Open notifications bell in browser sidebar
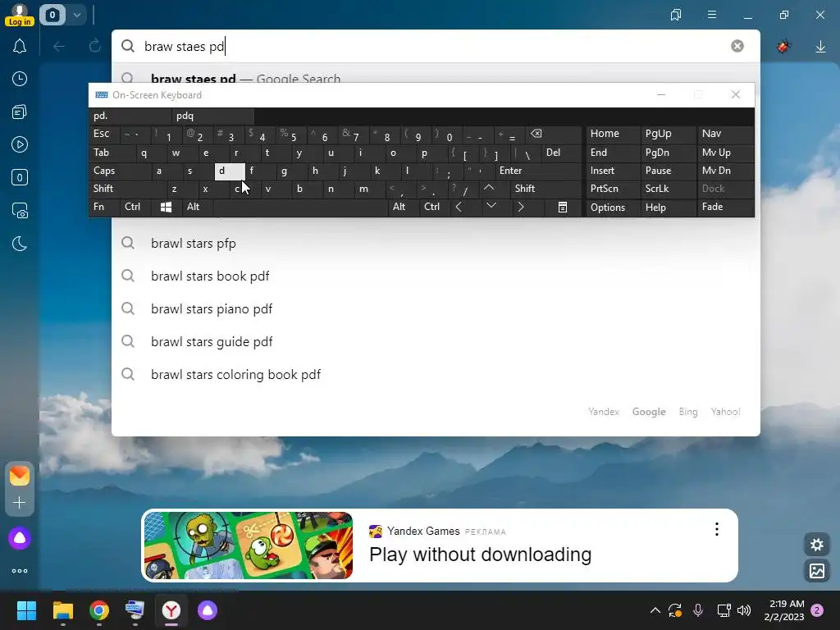Viewport: 840px width, 630px height. click(x=20, y=46)
